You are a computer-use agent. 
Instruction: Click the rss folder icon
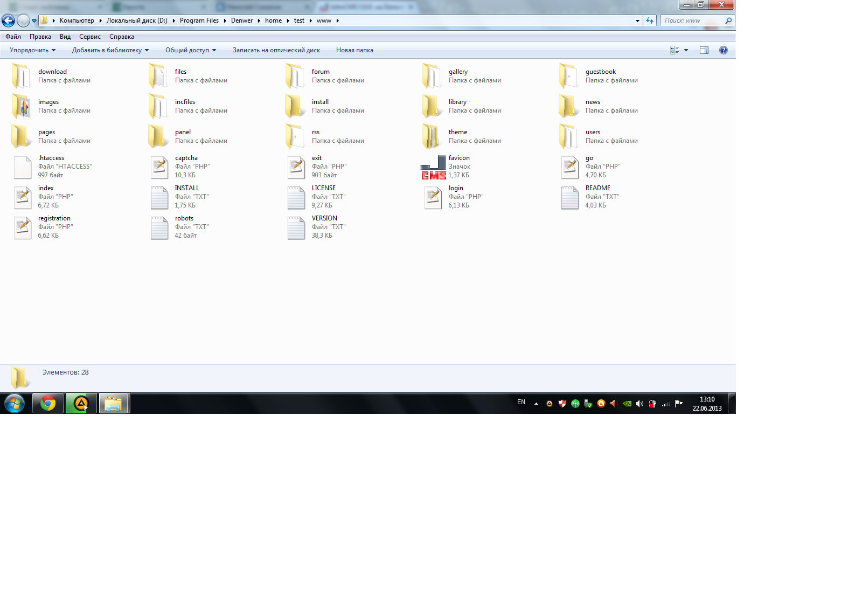tap(295, 136)
